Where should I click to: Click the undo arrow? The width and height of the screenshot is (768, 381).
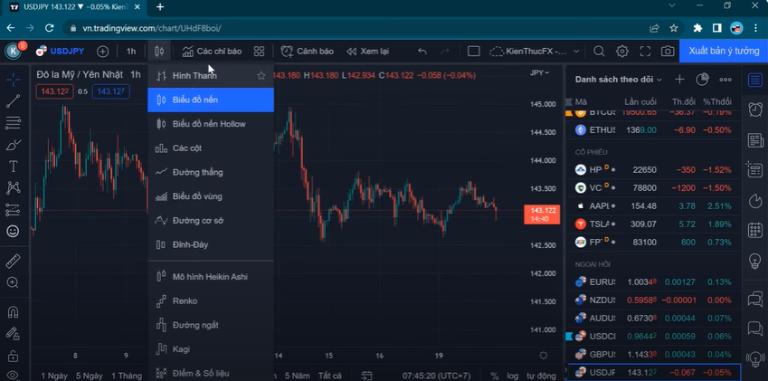(x=422, y=51)
